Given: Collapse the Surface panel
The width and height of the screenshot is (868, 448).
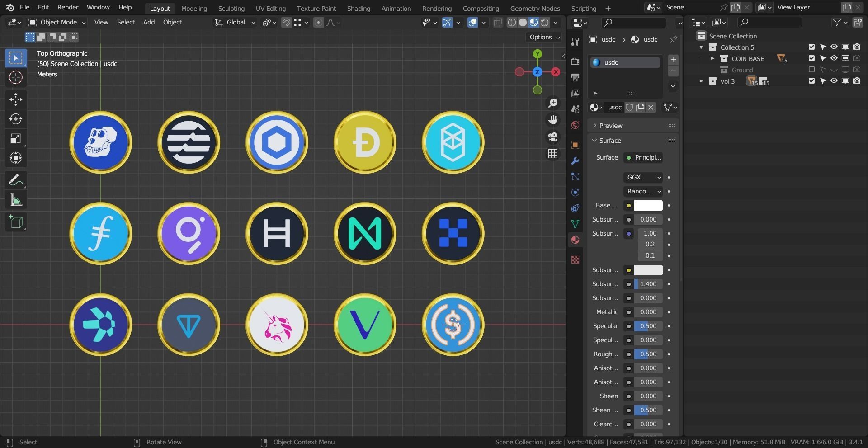Looking at the screenshot, I should 633,141.
